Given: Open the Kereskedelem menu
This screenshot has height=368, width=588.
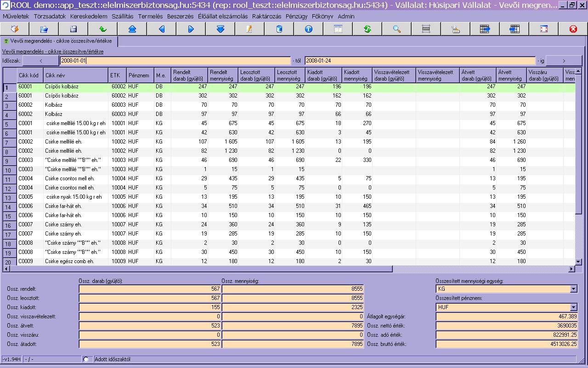Looking at the screenshot, I should coord(89,16).
